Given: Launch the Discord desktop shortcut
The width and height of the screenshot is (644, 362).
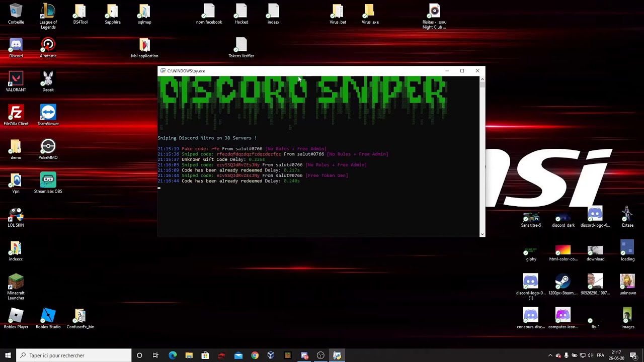Looking at the screenshot, I should [x=16, y=48].
